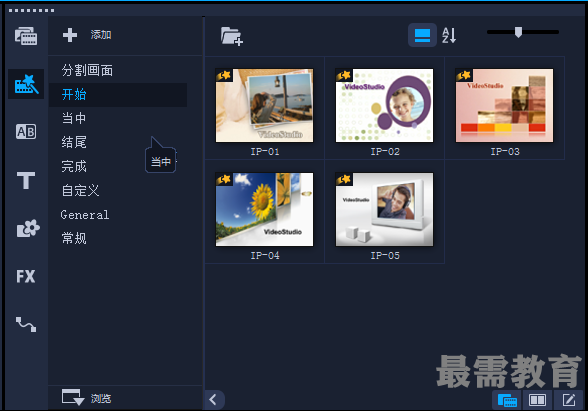This screenshot has height=411, width=588.
Task: Click the IP-04 caption text
Action: tap(265, 256)
